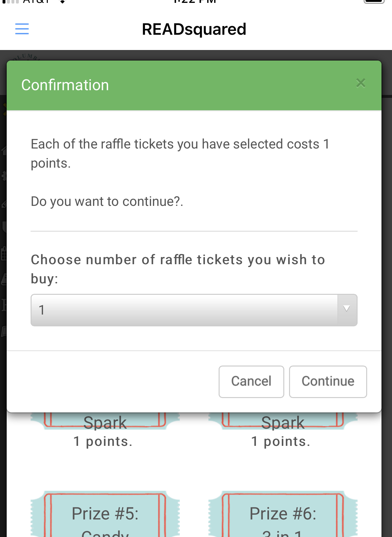Click the "Do you want to continue?" text
The height and width of the screenshot is (537, 392).
107,201
